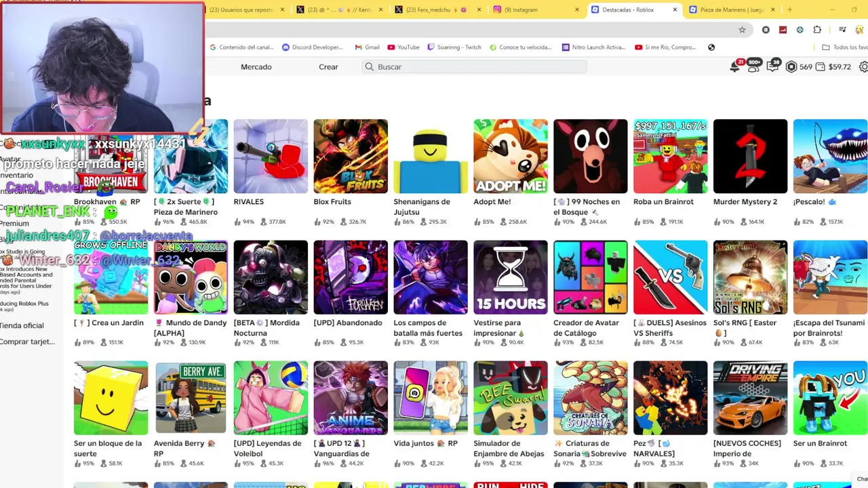This screenshot has height=488, width=868.
Task: Open the Chrome extensions puzzle icon
Action: 817,30
